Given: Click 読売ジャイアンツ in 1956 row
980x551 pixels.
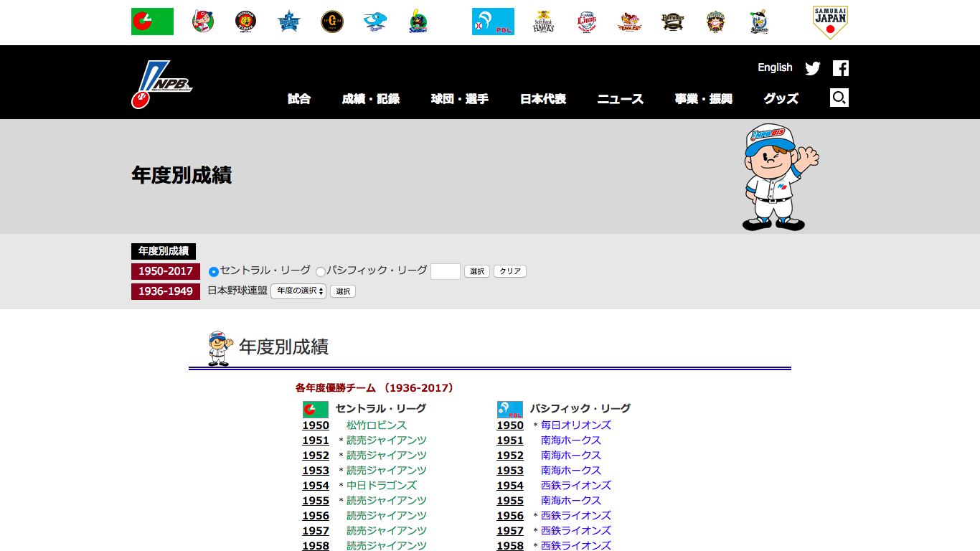Looking at the screenshot, I should coord(387,516).
